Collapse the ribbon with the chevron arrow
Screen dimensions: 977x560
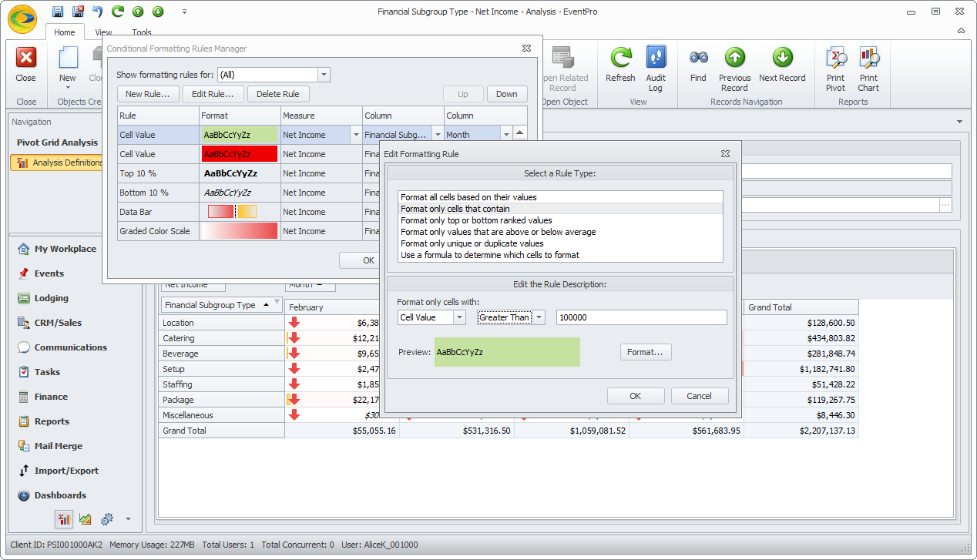(x=961, y=32)
